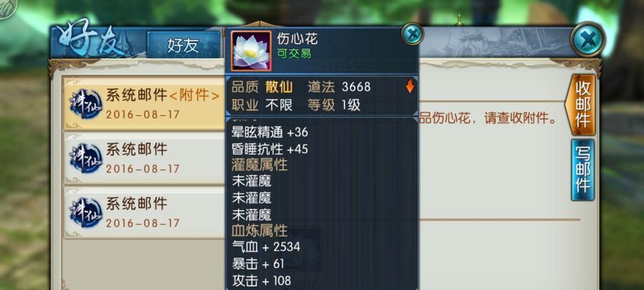Close the 好友 friends window
644x290 pixels.
point(587,40)
